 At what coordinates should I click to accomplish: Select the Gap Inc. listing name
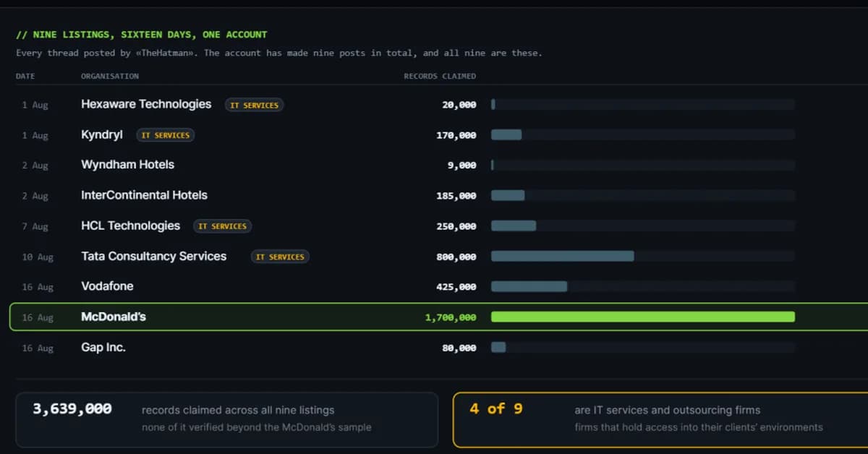pos(103,347)
